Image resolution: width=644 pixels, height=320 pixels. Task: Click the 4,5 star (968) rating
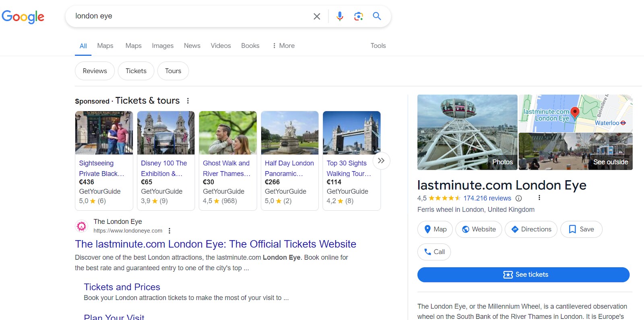point(220,201)
